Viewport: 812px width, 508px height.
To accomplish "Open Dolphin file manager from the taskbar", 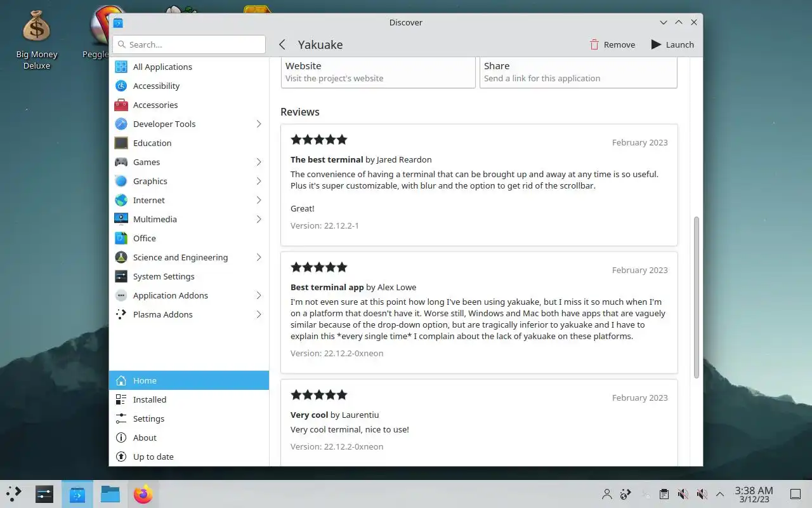I will (x=110, y=493).
